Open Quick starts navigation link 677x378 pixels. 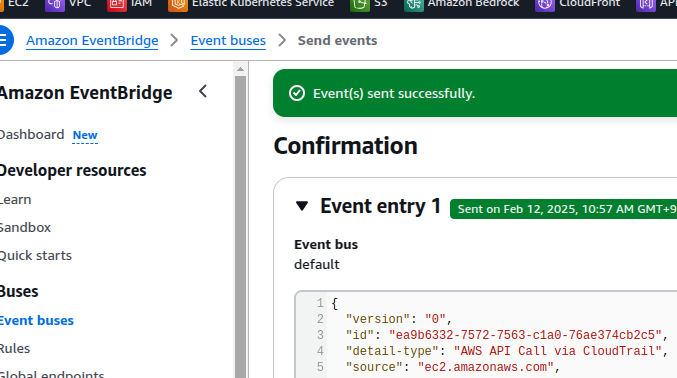tap(35, 255)
